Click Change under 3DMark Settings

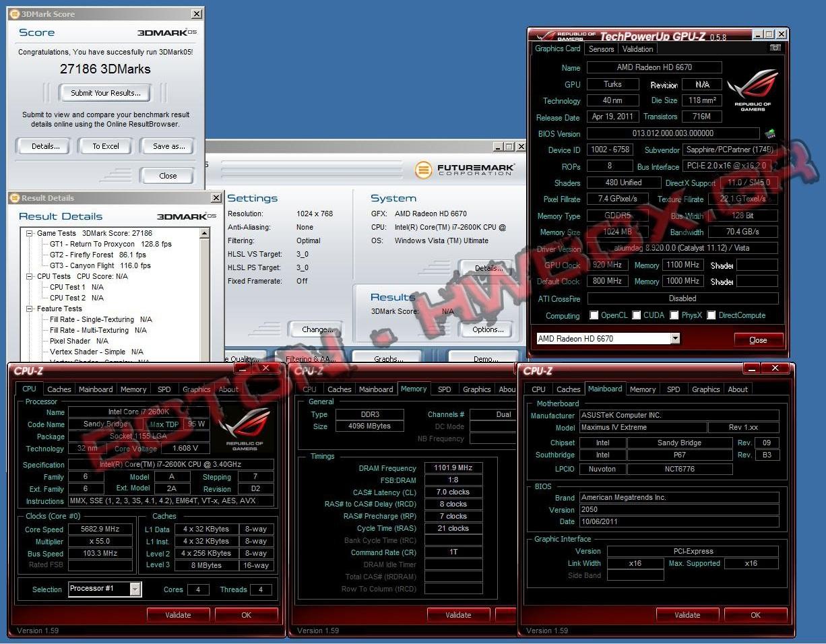315,329
